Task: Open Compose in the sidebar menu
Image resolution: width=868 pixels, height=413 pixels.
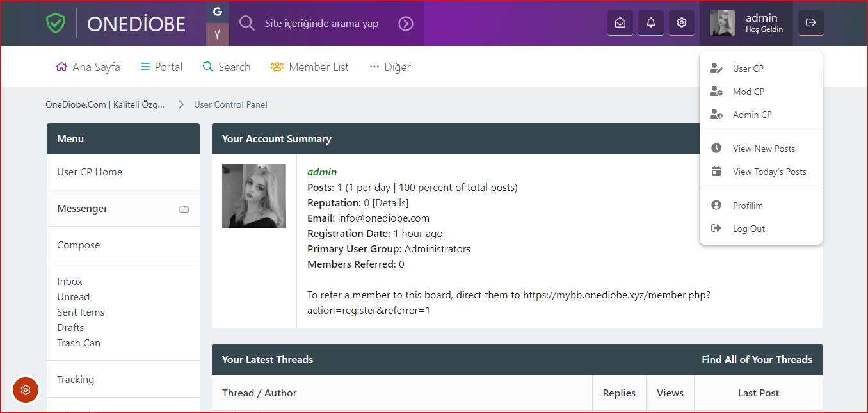Action: (x=79, y=245)
